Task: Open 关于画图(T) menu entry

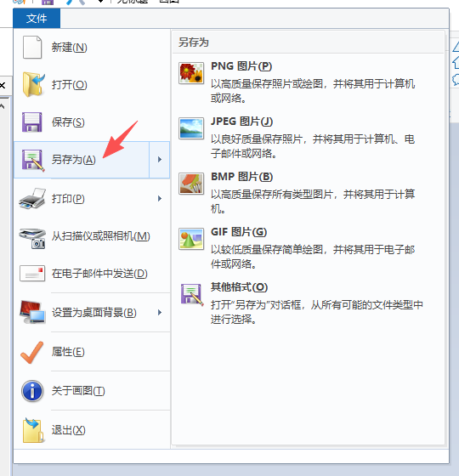Action: [92, 391]
